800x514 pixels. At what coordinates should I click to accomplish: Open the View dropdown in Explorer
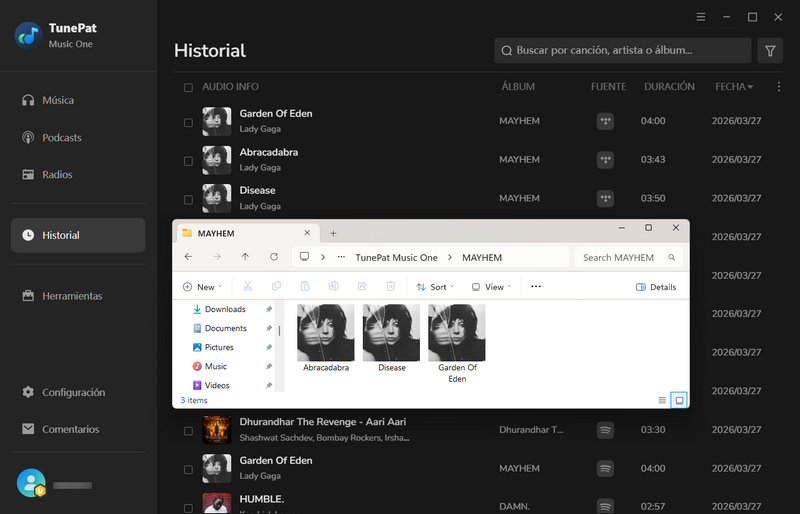point(491,287)
